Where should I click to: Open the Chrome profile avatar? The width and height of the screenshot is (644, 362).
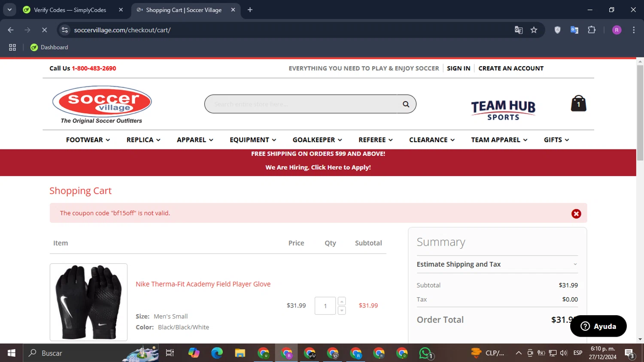[x=617, y=30]
